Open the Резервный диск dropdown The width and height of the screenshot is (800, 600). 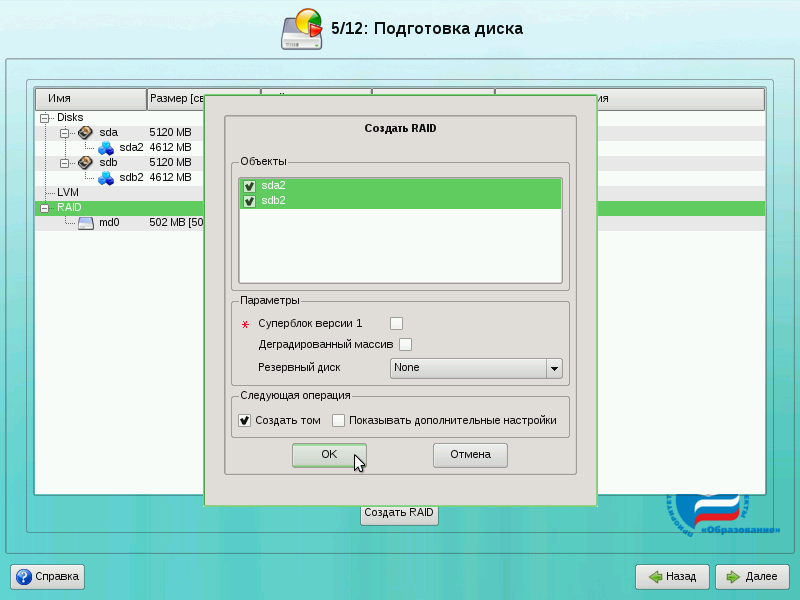pos(554,368)
